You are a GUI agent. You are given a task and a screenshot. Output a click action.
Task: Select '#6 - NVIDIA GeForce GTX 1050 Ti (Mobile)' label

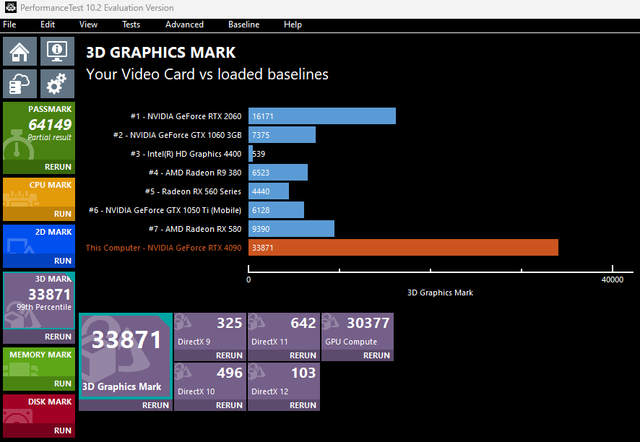point(165,210)
